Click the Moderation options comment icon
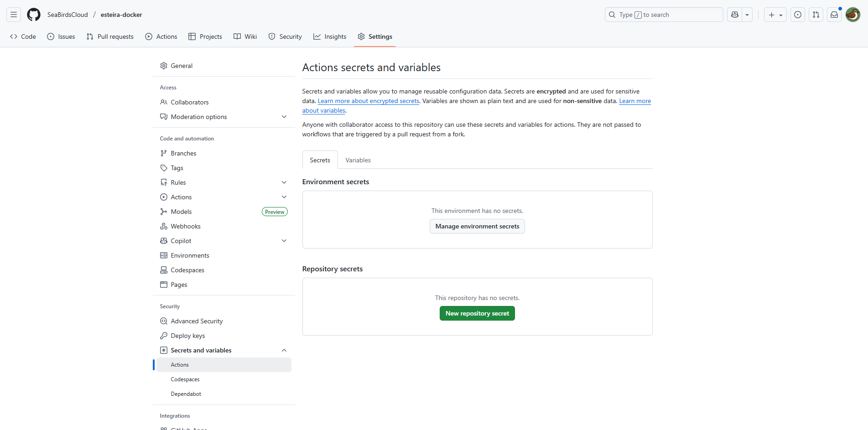Image resolution: width=868 pixels, height=430 pixels. (x=164, y=117)
